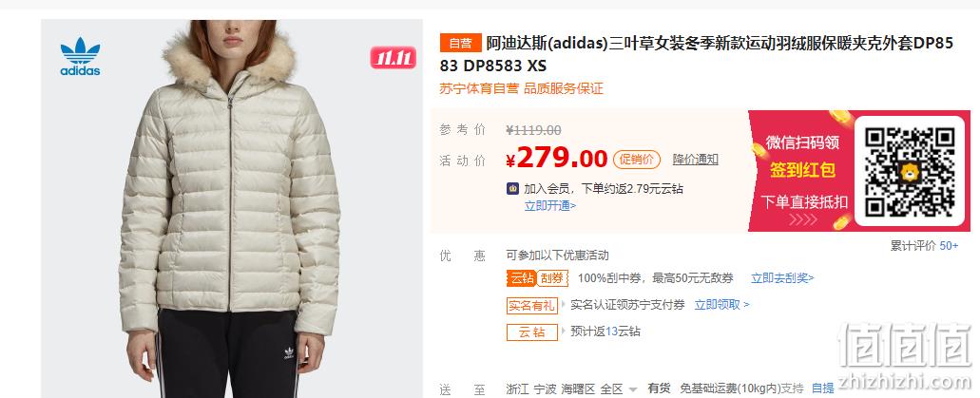Click the 促销价 promo price label

[x=636, y=160]
